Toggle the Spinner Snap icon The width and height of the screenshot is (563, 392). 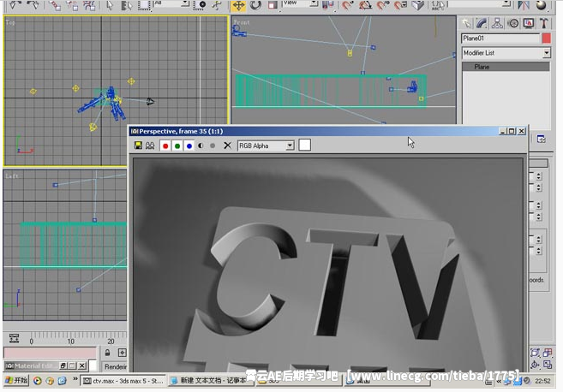[400, 5]
